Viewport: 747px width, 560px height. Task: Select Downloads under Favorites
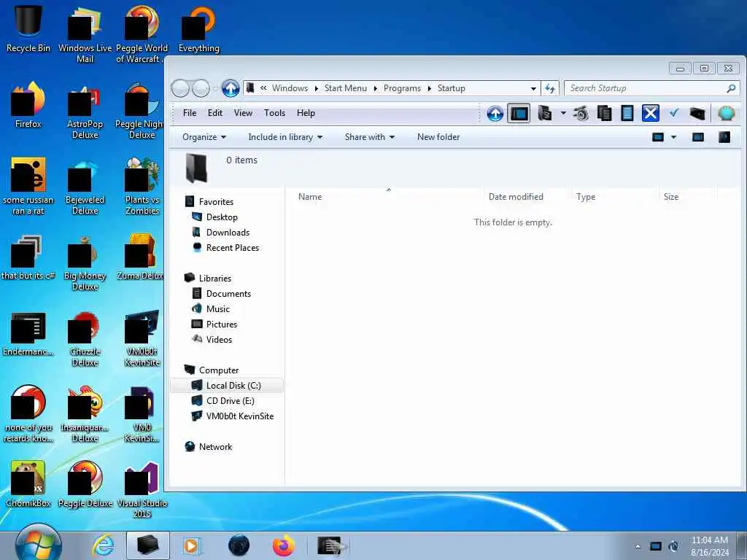pyautogui.click(x=228, y=233)
